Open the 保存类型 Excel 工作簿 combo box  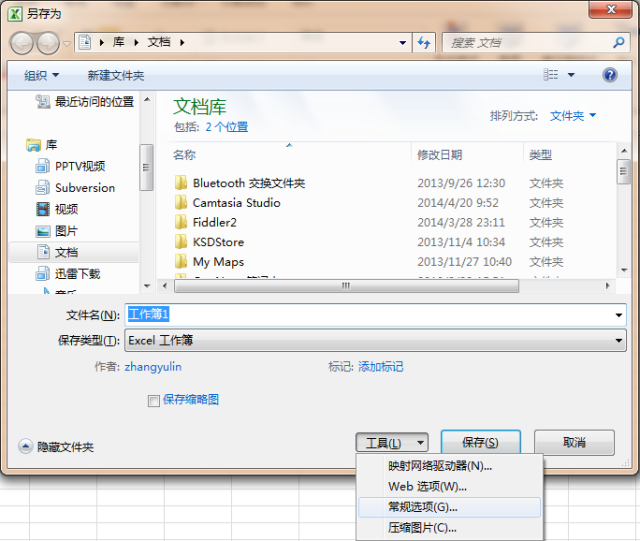point(375,340)
